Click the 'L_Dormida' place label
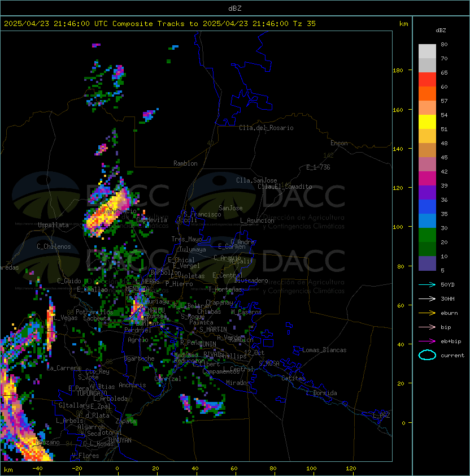This screenshot has width=470, height=476. (321, 393)
